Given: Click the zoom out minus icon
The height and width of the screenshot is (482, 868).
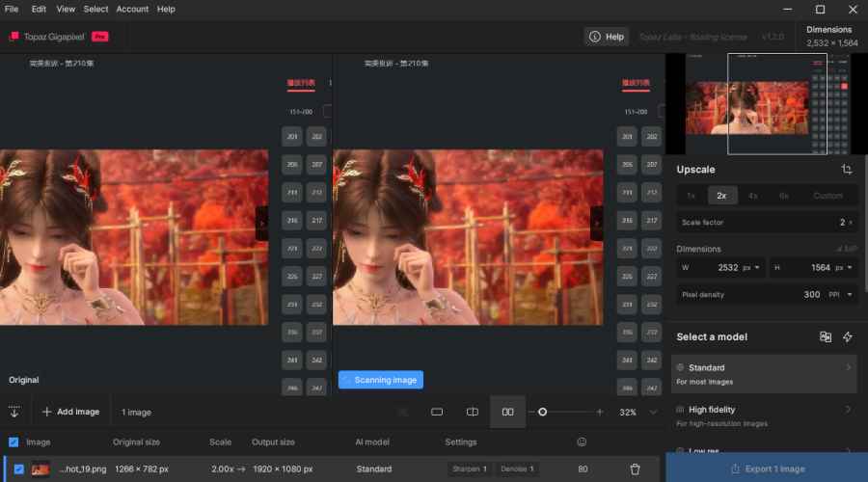Looking at the screenshot, I should pyautogui.click(x=532, y=412).
